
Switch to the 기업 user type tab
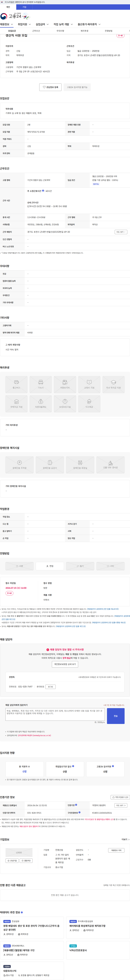[24, 7]
